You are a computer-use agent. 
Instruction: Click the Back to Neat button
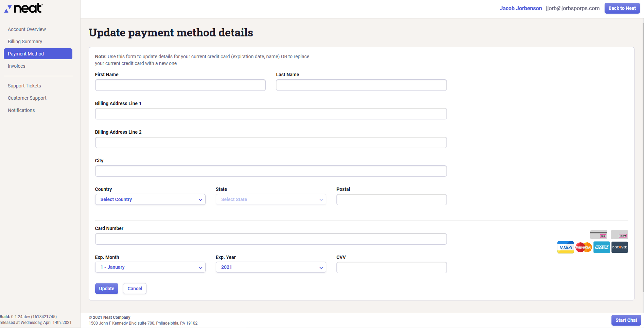point(622,8)
